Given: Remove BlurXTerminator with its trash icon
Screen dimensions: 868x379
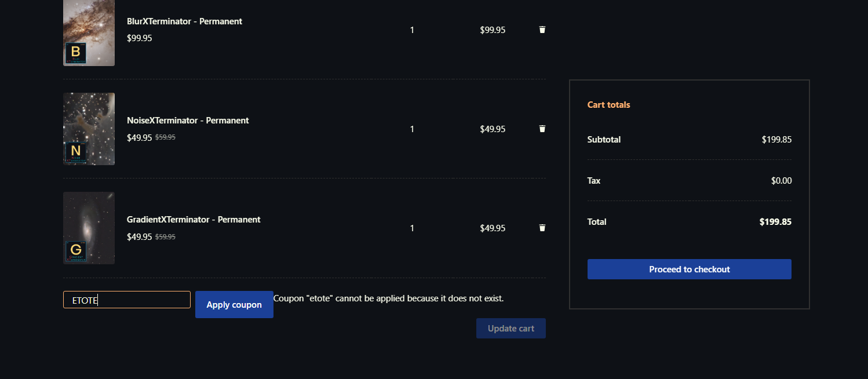Looking at the screenshot, I should [542, 30].
